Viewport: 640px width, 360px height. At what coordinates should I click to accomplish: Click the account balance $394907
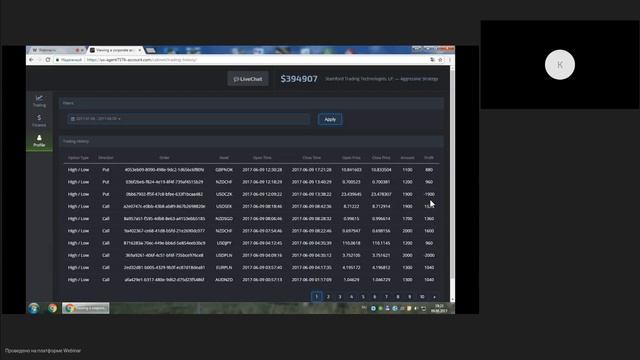pos(299,79)
